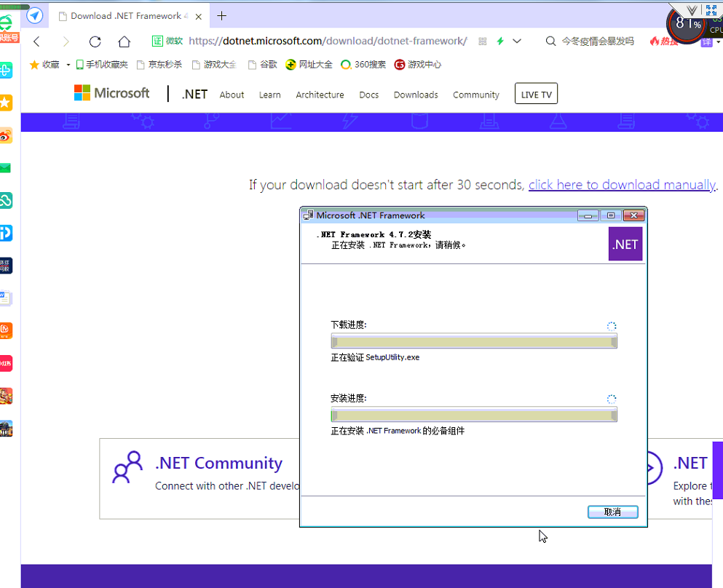Open the orange video sidebar icon
Viewport: 723px width, 588px height.
click(x=6, y=330)
